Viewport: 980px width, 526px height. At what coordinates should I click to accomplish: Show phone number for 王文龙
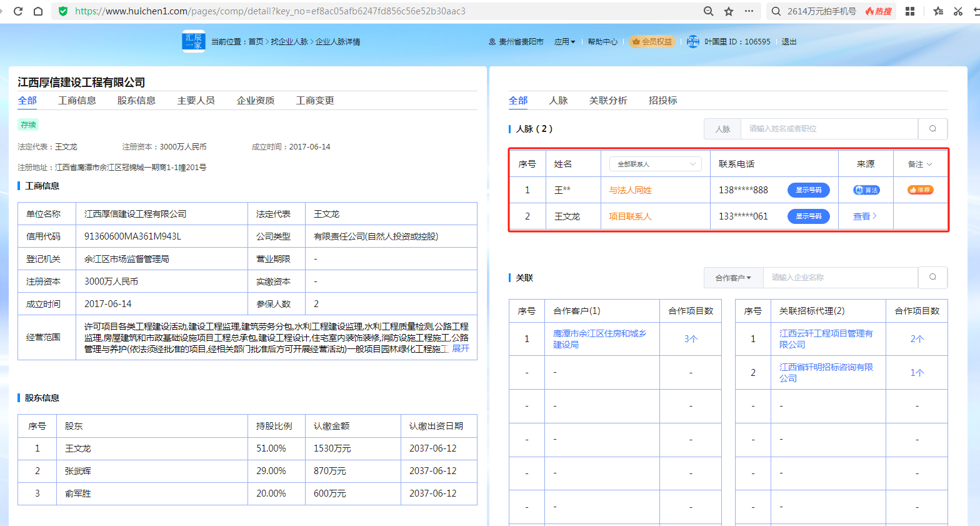pos(809,216)
